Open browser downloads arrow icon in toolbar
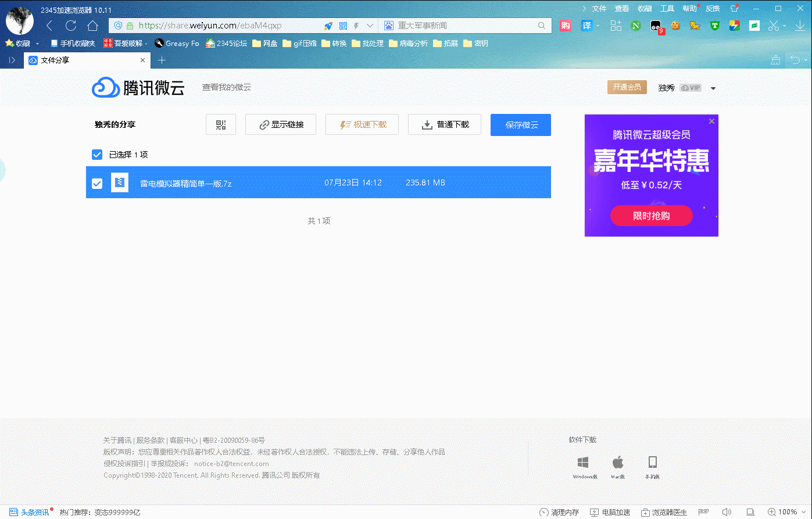The image size is (812, 519). point(799,26)
